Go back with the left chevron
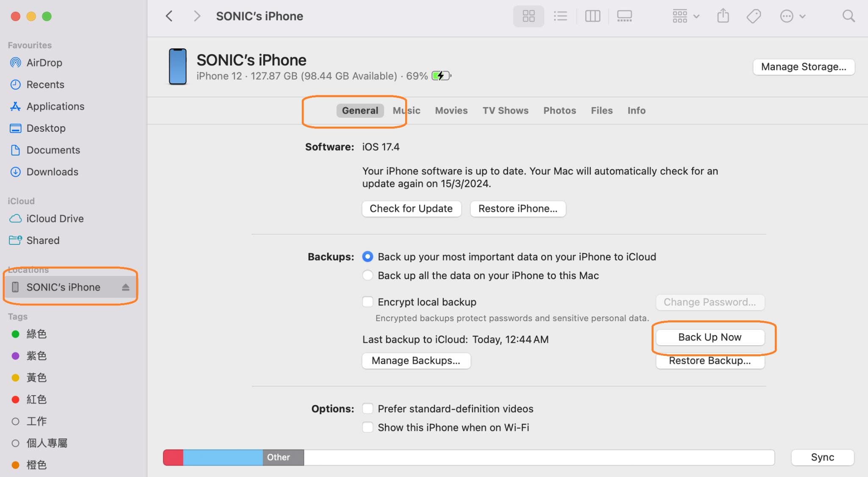Viewport: 868px width, 477px height. (x=169, y=16)
